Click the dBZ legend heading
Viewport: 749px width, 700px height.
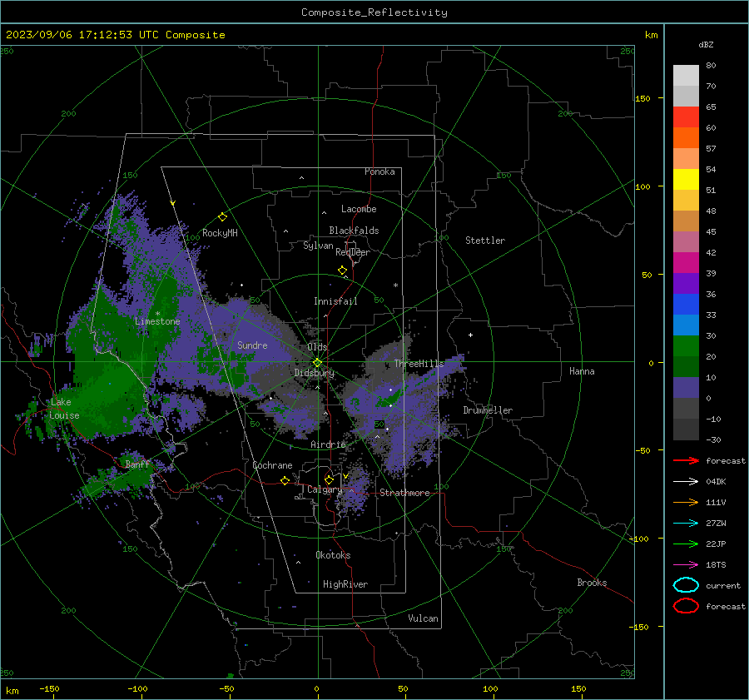706,44
